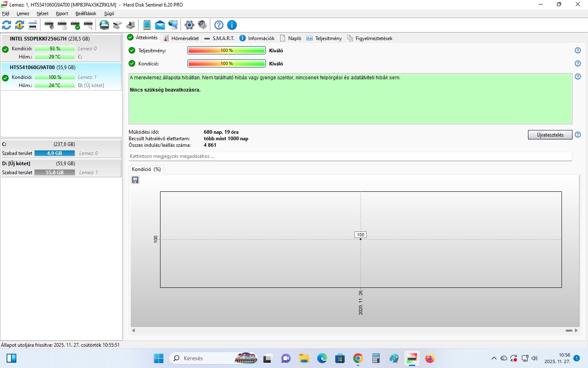Open Firefox from the taskbar

[x=430, y=359]
